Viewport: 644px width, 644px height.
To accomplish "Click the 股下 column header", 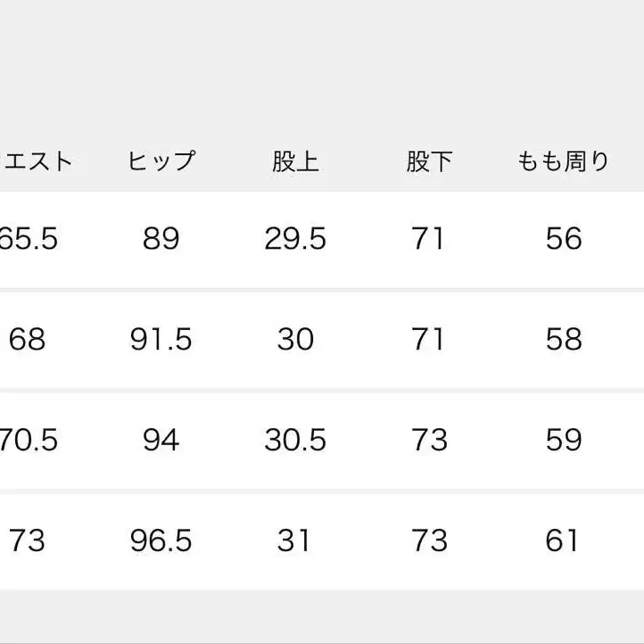I will [429, 161].
